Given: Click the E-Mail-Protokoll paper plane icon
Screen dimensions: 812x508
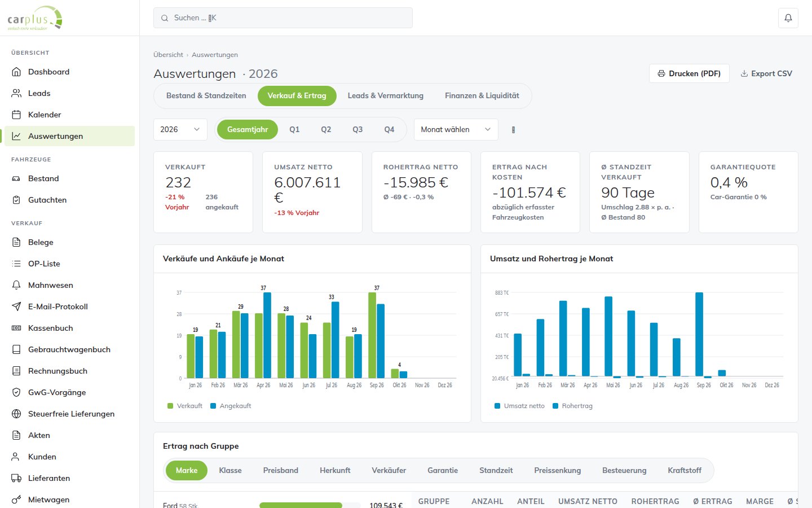Looking at the screenshot, I should pyautogui.click(x=16, y=306).
